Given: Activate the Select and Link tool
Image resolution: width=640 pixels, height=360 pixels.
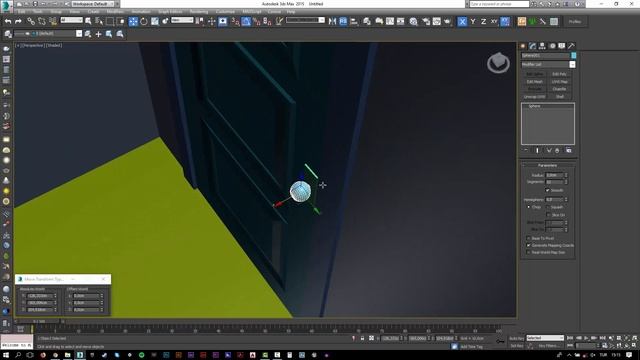Looking at the screenshot, I should [31, 21].
